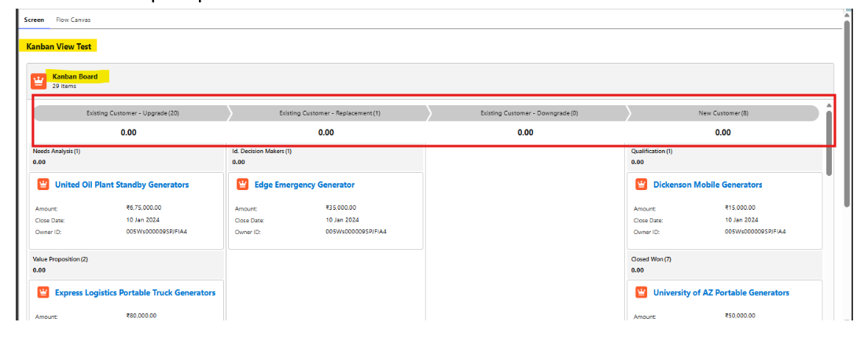The image size is (868, 344).
Task: Select the Existing Customer - Downgrade stage
Action: click(528, 113)
